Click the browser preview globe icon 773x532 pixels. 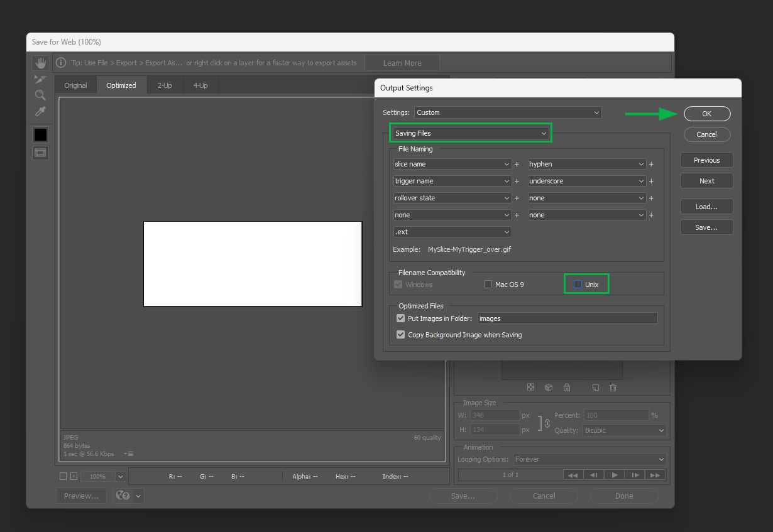click(123, 496)
